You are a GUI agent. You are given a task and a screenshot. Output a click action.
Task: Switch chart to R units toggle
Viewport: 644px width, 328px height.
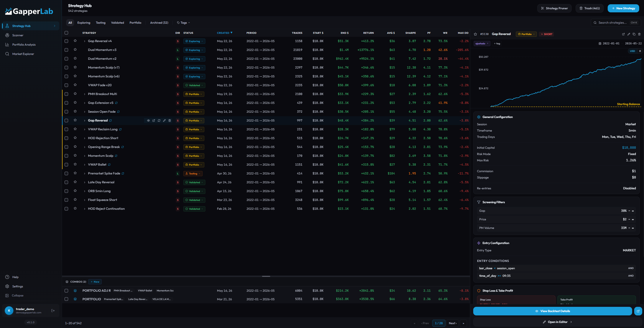pyautogui.click(x=640, y=51)
